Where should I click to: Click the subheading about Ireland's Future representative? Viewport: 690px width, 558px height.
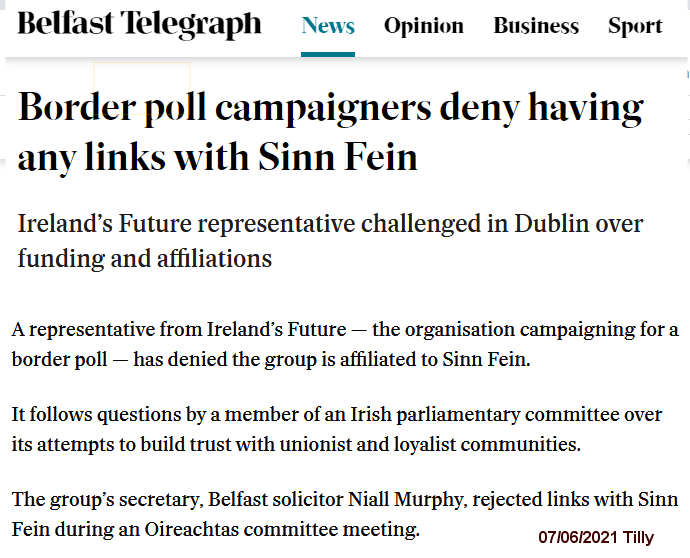pyautogui.click(x=330, y=241)
